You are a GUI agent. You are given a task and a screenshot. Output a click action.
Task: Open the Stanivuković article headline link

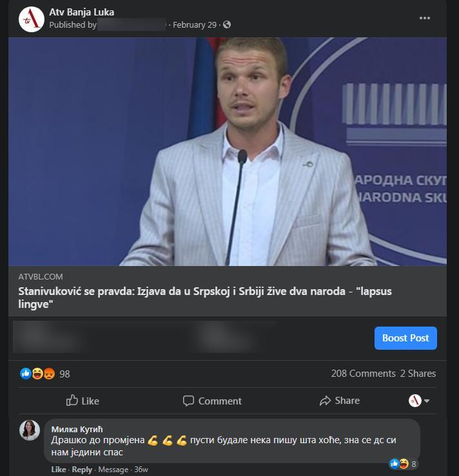tap(205, 298)
